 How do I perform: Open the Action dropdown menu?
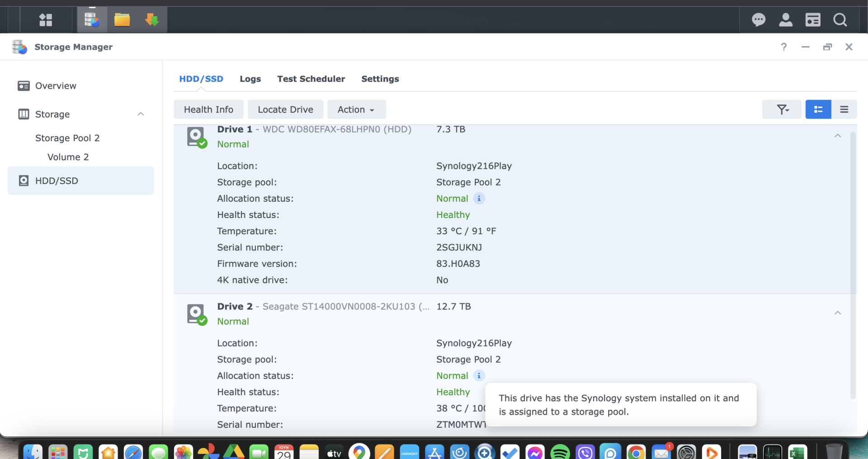[x=356, y=109]
